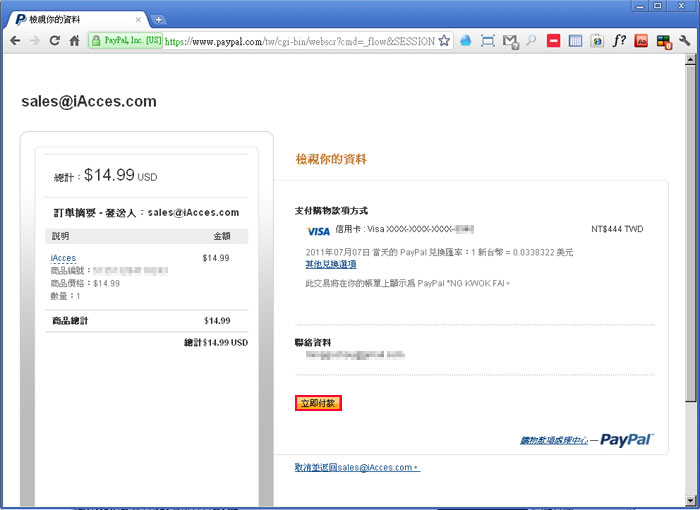
Task: Close the 檢視你的資料 tab
Action: click(138, 20)
